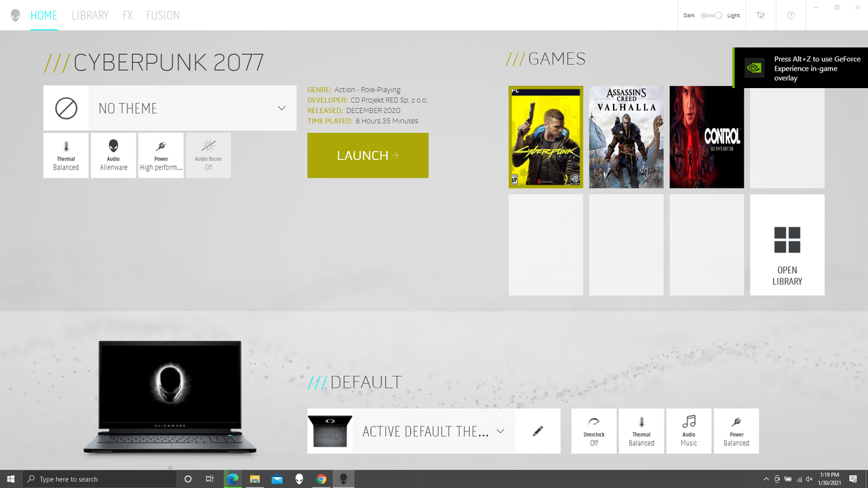This screenshot has height=488, width=868.
Task: Open the default Thermal Balanced tile
Action: [x=642, y=431]
